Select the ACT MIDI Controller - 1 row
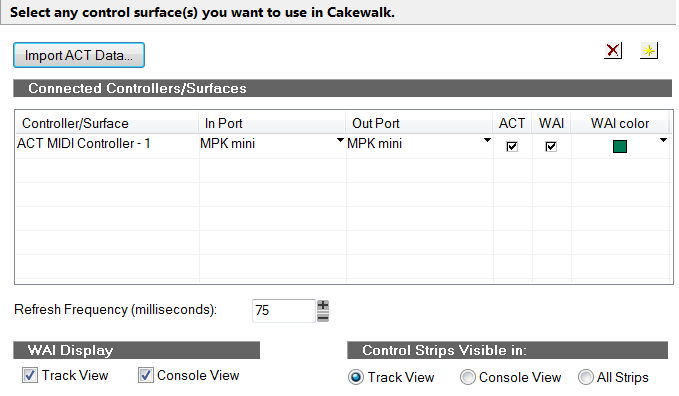 [343, 146]
